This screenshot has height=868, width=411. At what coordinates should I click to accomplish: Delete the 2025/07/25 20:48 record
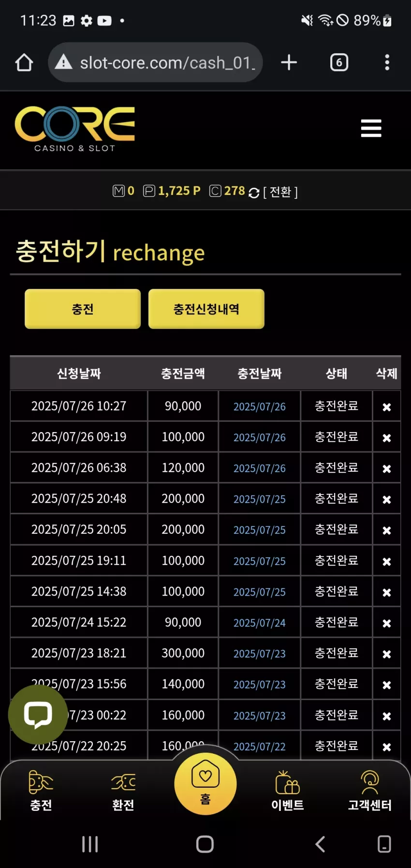pos(387,499)
